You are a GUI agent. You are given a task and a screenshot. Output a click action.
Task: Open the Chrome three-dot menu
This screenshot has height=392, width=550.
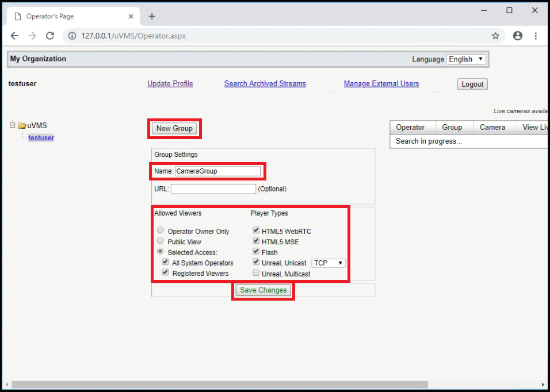tap(536, 36)
